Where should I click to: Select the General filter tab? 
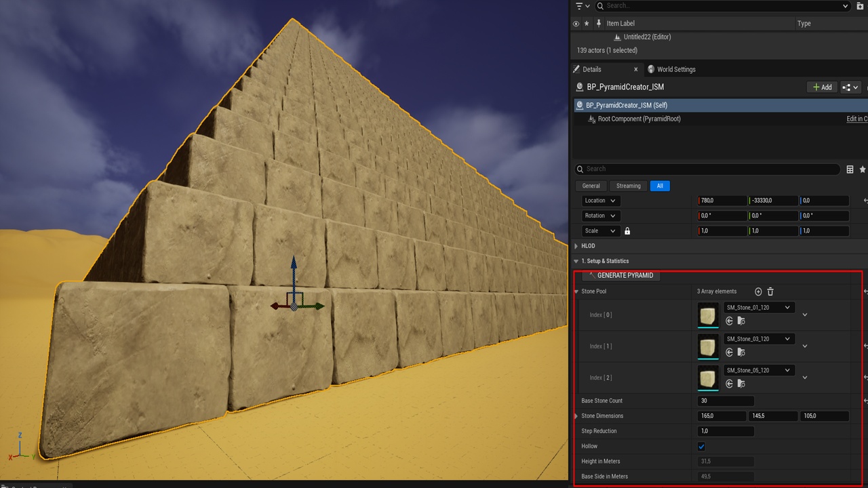coord(591,186)
